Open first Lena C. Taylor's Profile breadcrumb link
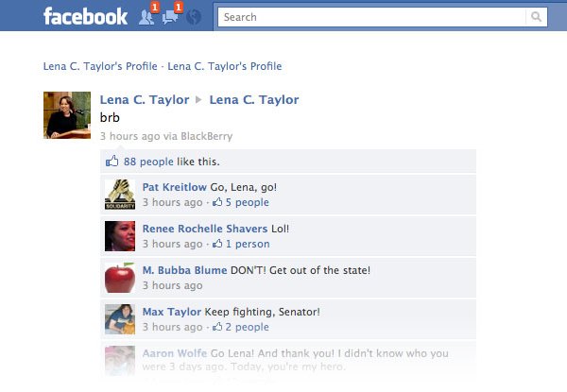 pos(100,66)
